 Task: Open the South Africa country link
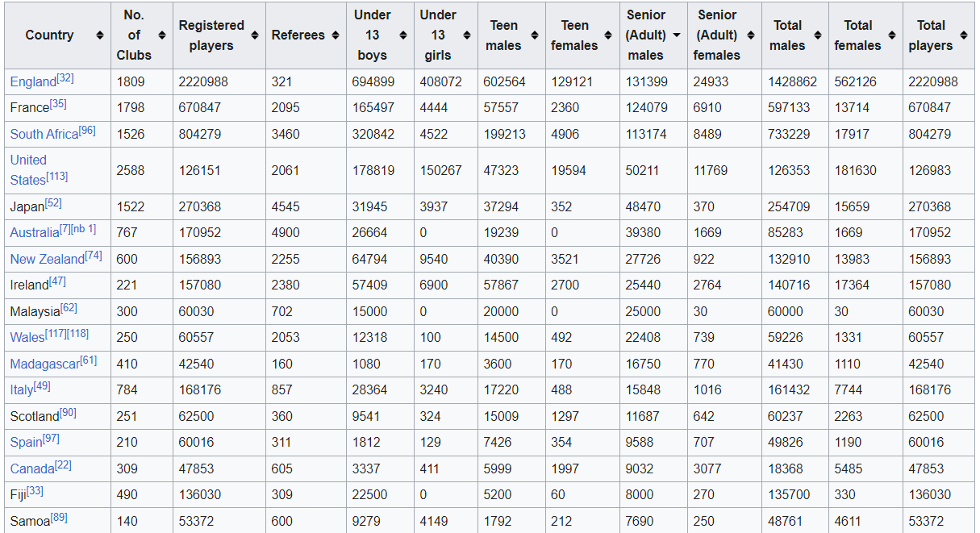coord(44,135)
